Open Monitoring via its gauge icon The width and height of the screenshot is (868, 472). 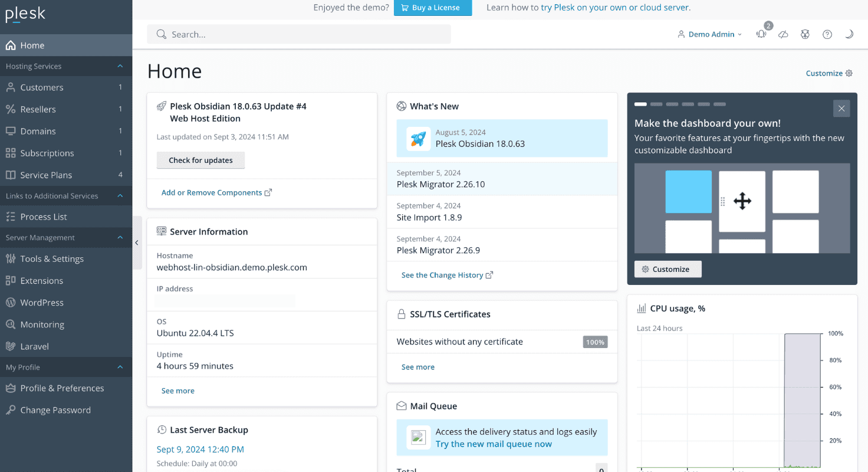click(x=11, y=324)
